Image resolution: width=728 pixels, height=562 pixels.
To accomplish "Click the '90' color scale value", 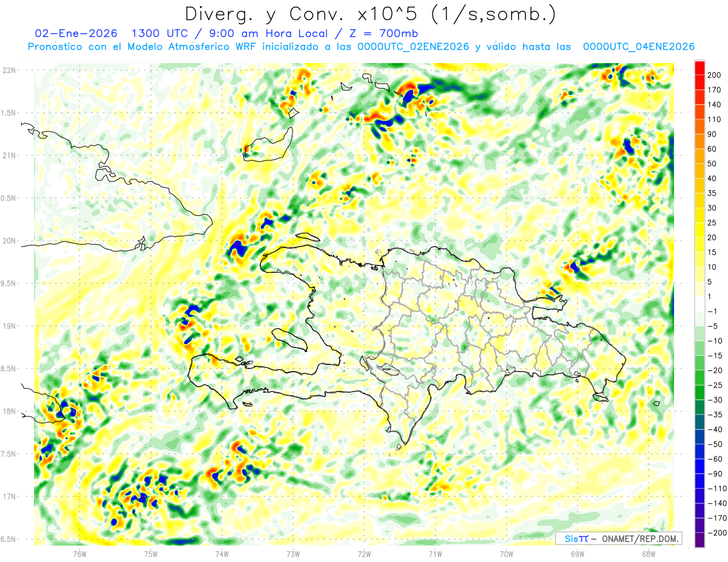I will click(x=712, y=134).
